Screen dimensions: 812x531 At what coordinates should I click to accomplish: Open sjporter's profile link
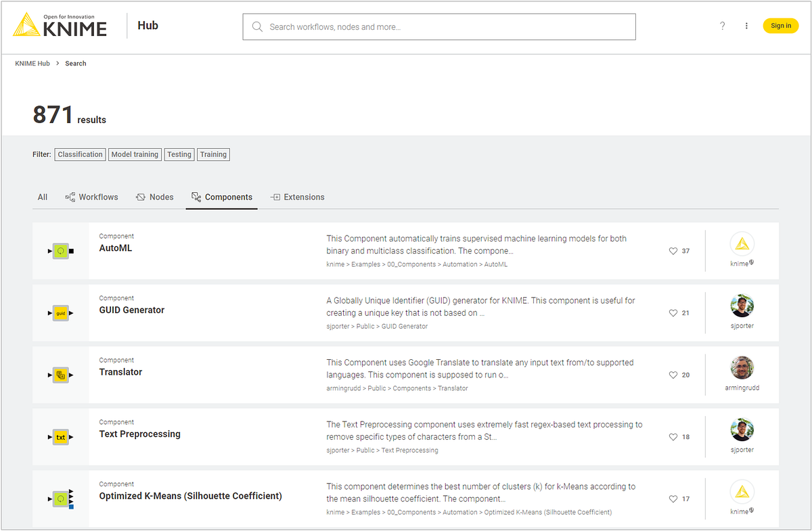coord(742,325)
